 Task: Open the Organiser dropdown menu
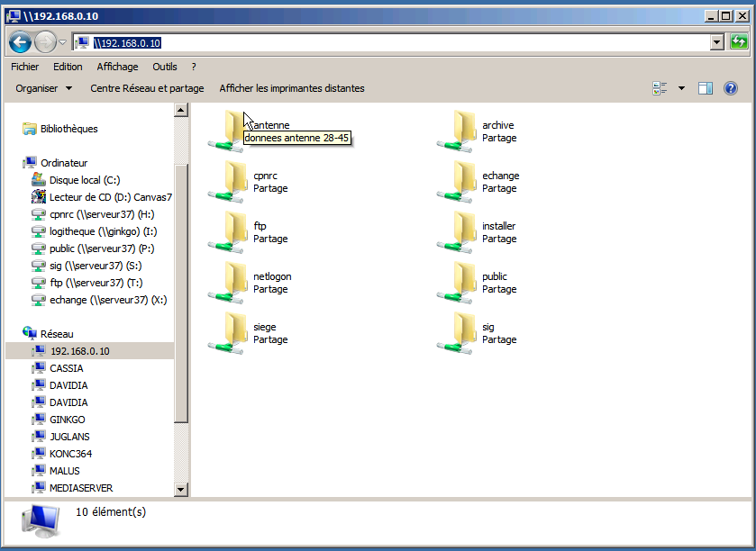43,88
